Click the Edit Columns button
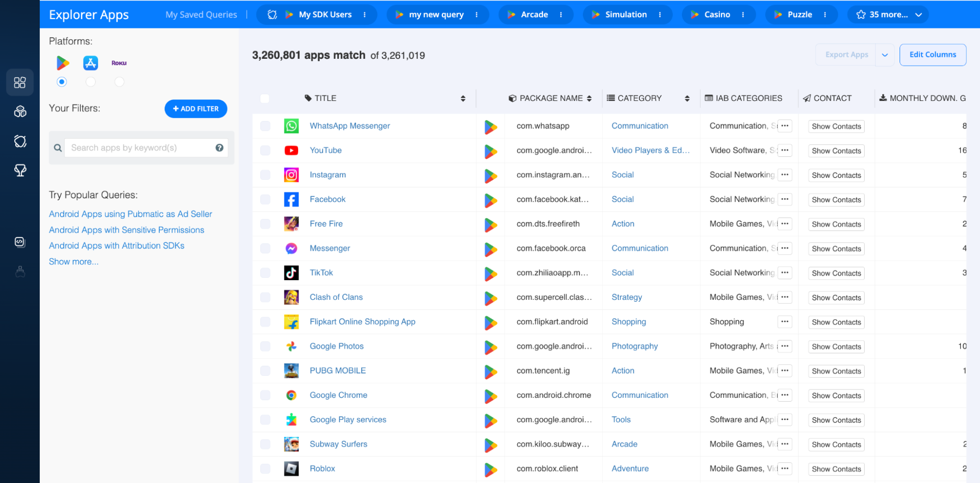The height and width of the screenshot is (483, 980). pyautogui.click(x=932, y=55)
